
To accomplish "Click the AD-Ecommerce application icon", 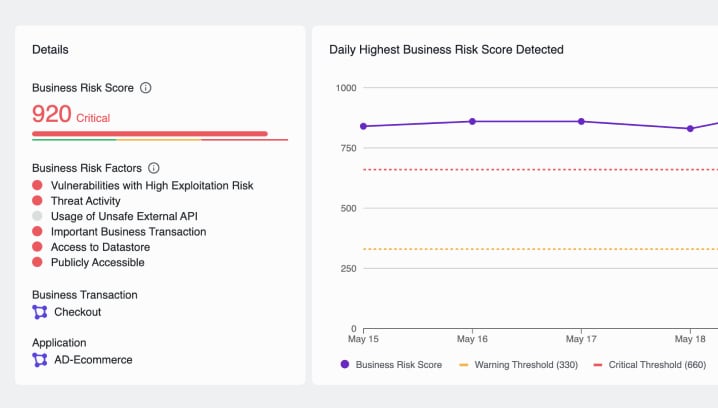I will (x=40, y=360).
